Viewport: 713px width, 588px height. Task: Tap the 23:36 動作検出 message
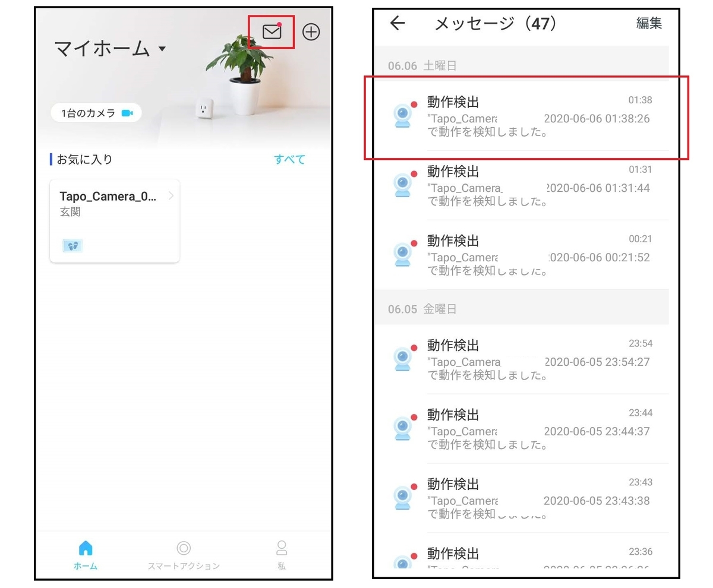pos(522,552)
